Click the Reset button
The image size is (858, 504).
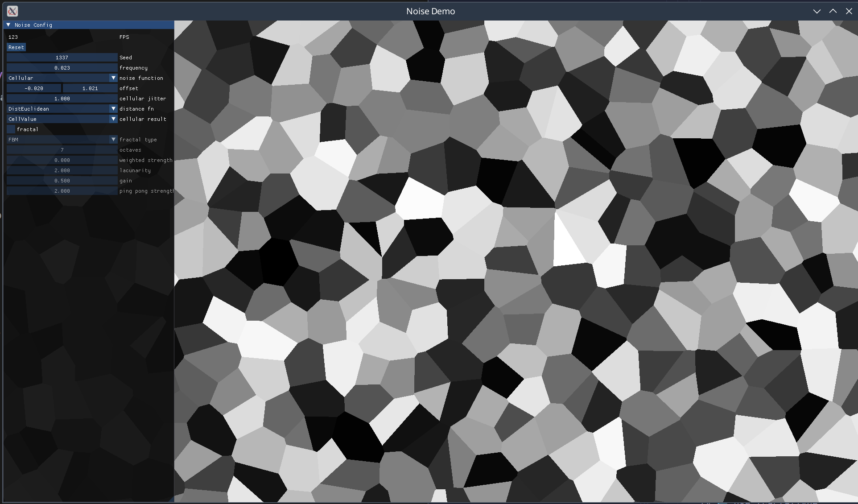16,47
